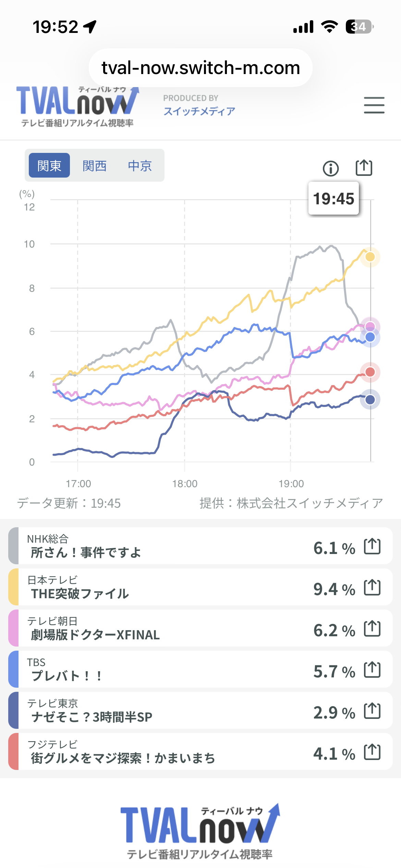Tap the TVALnow header logo
Screen dimensions: 401x868
pos(77,106)
